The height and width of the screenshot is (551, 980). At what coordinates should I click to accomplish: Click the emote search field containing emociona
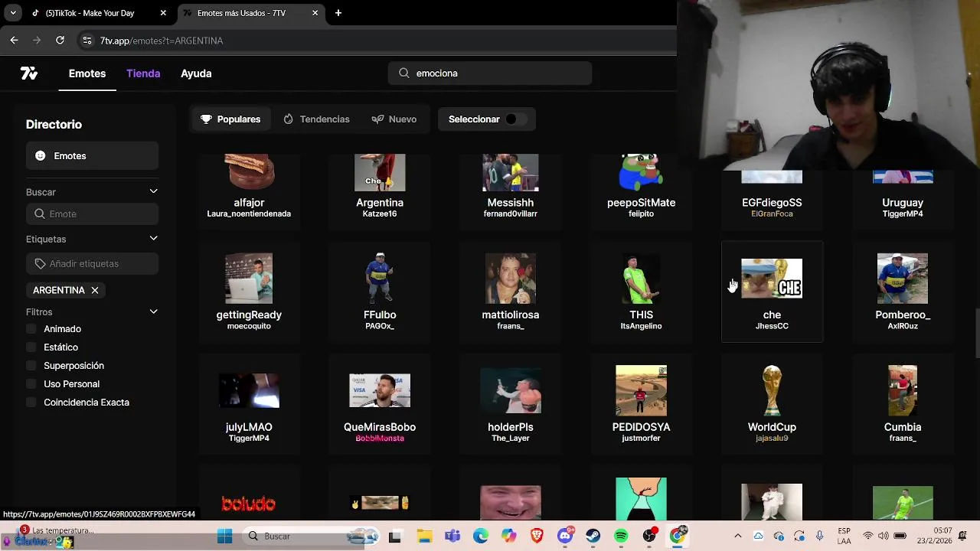[490, 73]
